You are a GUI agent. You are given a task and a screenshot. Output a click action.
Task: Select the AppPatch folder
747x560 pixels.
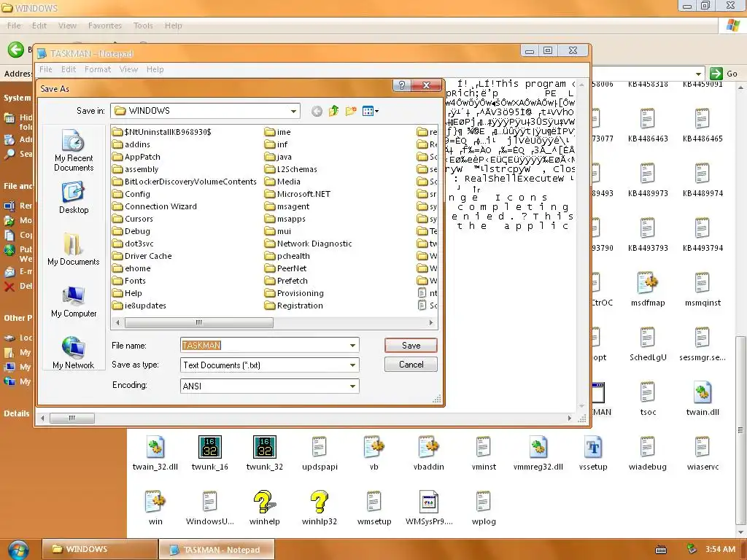click(x=136, y=157)
